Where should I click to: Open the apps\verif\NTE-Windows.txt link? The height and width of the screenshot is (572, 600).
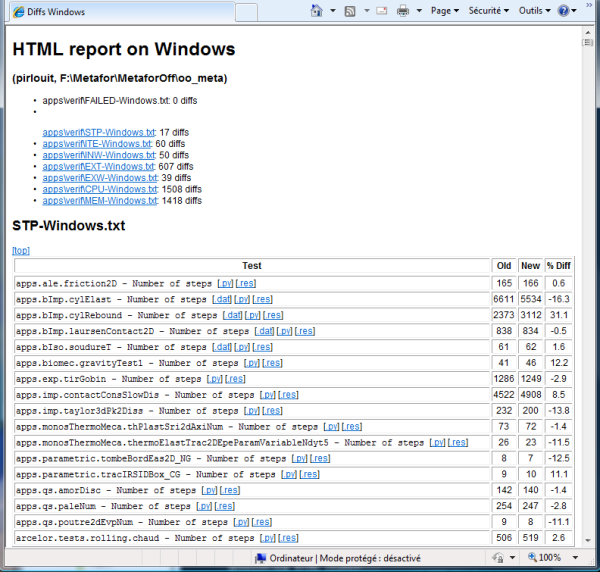[97, 144]
